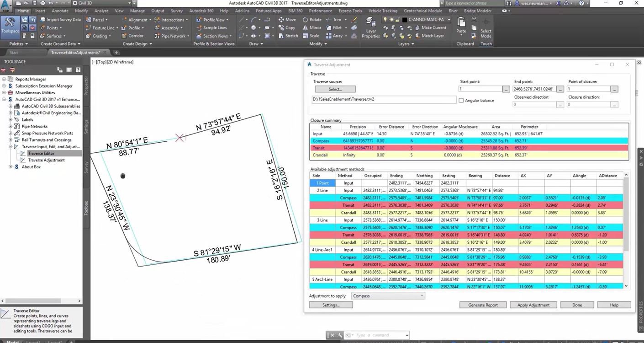Activate Select Mode touch button
Viewport: 644px width, 343px height.
point(486,28)
